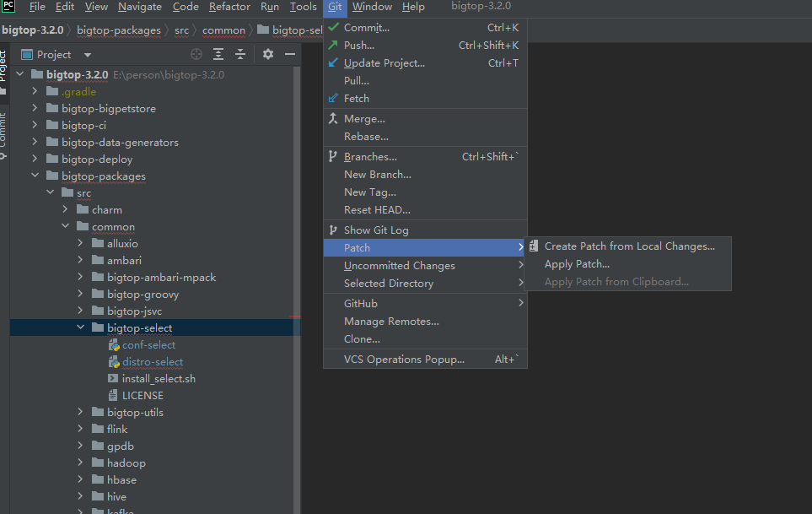The height and width of the screenshot is (514, 812).
Task: Select Clone... in Git menu
Action: pos(425,338)
